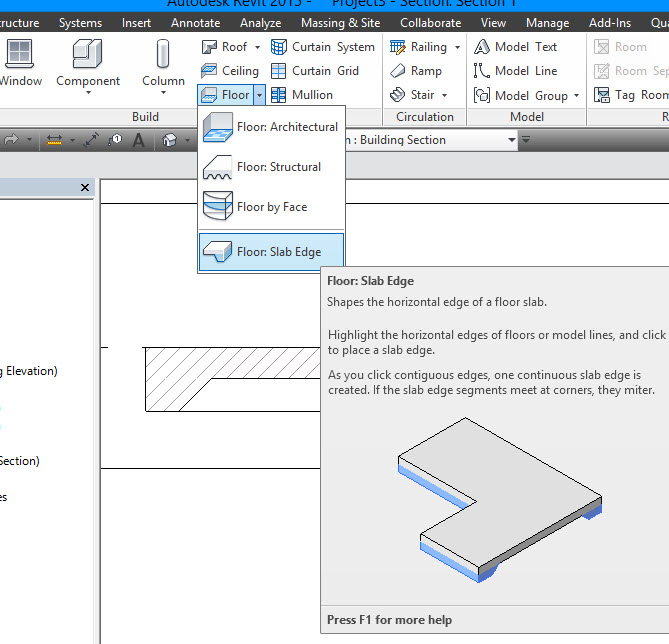Open the Systems ribbon tab
This screenshot has width=669, height=644.
point(80,23)
